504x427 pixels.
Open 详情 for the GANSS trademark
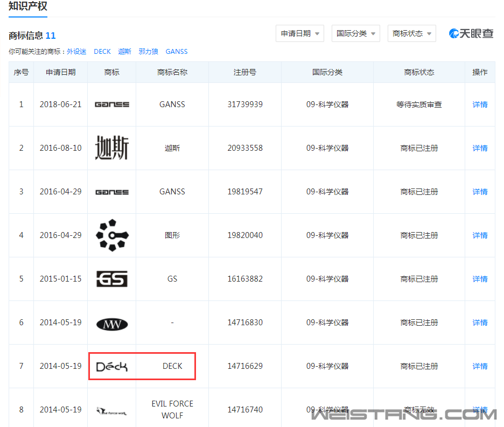[x=479, y=104]
